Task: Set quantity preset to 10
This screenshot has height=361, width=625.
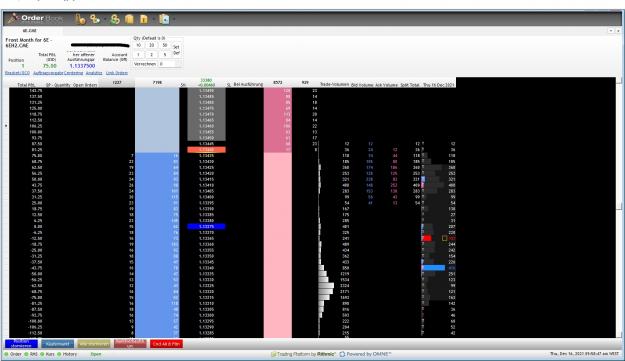Action: (138, 45)
